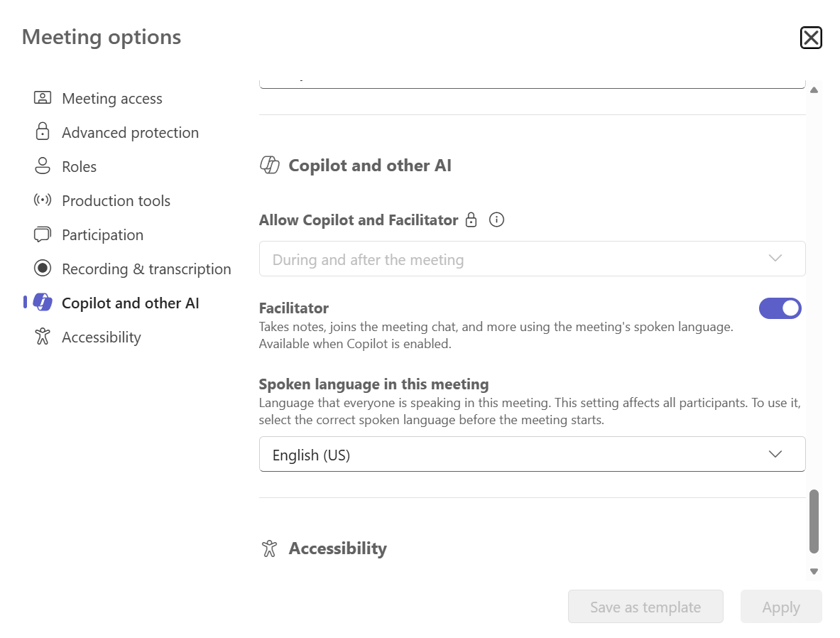Open the English (US) spoken language dropdown
The height and width of the screenshot is (638, 840).
[x=532, y=454]
